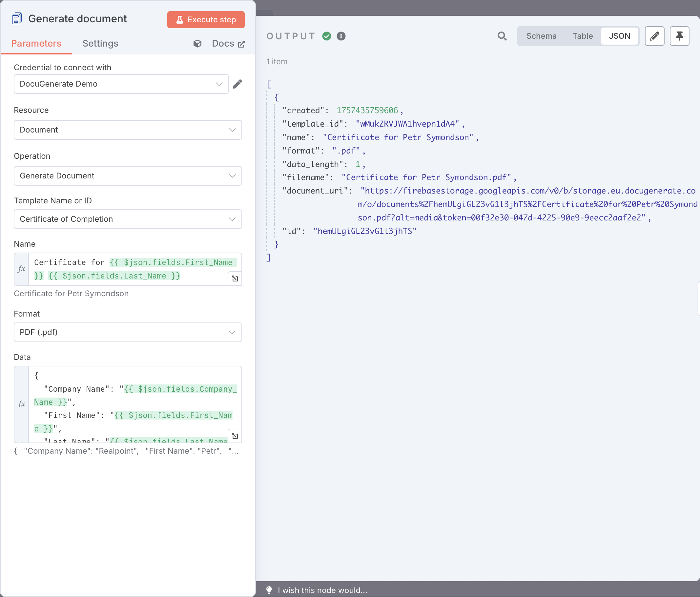Click the data_length value 1
This screenshot has width=700, height=597.
[358, 164]
